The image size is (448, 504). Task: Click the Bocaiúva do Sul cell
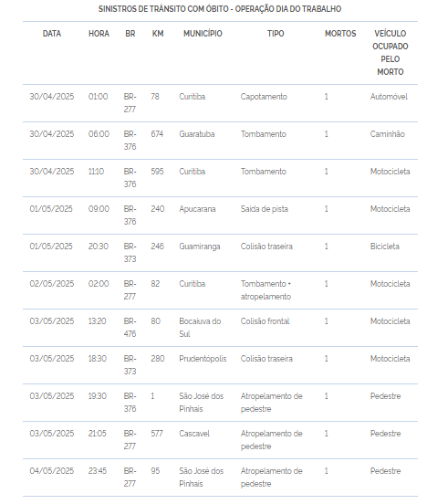200,328
